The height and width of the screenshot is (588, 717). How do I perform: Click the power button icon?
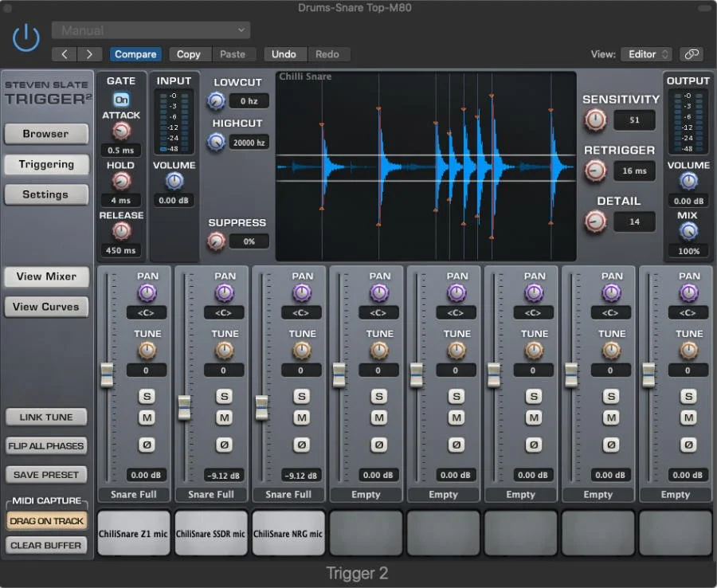point(25,36)
